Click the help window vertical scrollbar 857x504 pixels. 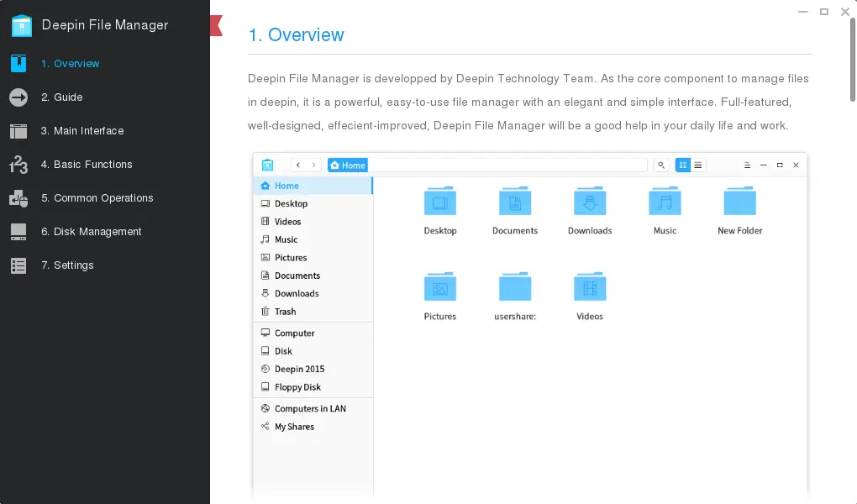point(853,60)
